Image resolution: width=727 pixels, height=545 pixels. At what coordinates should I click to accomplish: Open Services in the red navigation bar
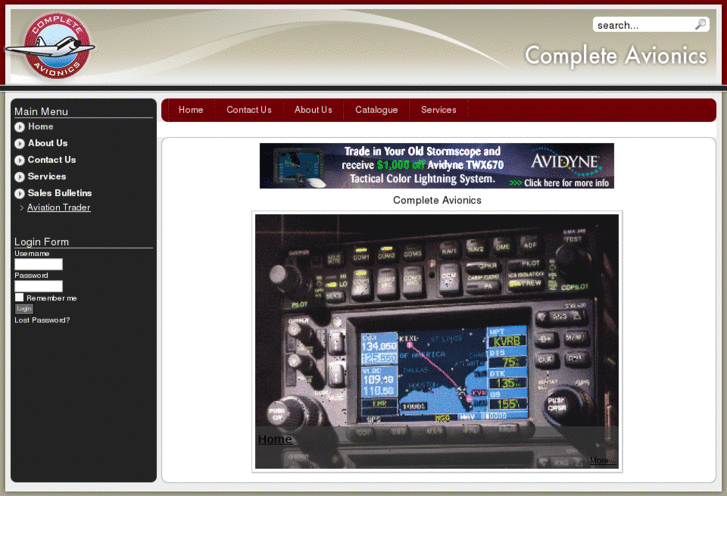coord(439,110)
